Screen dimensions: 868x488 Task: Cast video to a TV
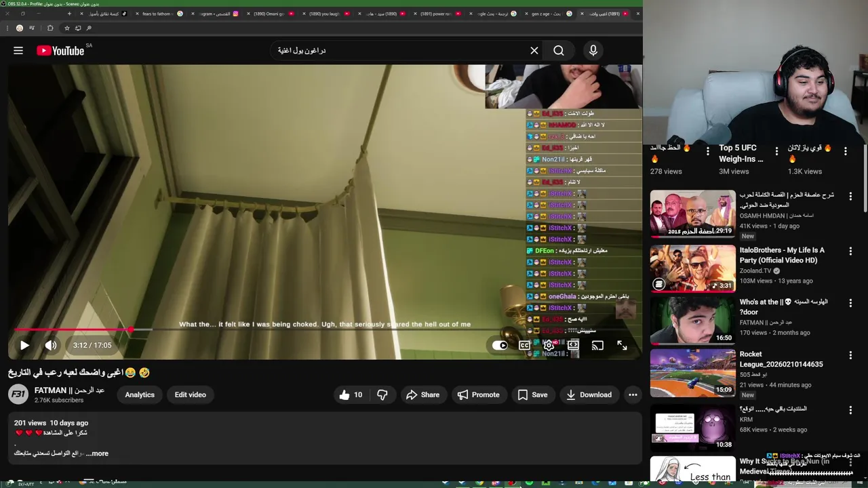(597, 345)
